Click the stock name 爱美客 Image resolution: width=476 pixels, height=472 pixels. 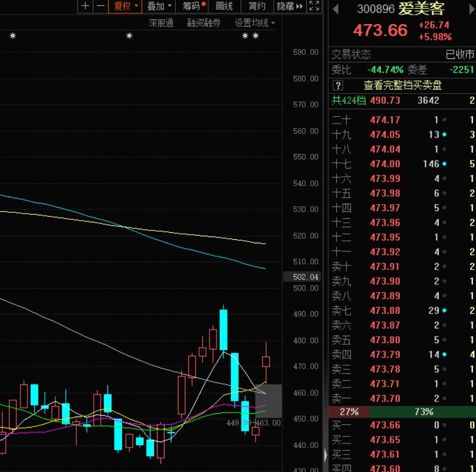tap(422, 9)
